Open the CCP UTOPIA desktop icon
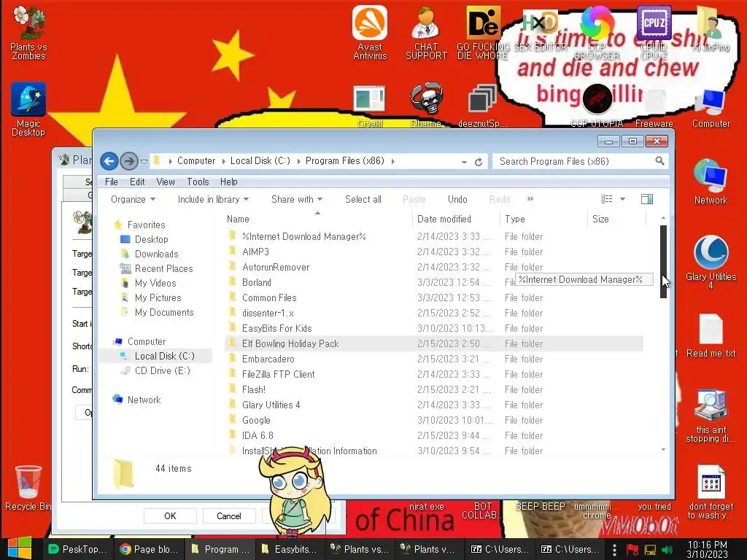 [x=597, y=105]
